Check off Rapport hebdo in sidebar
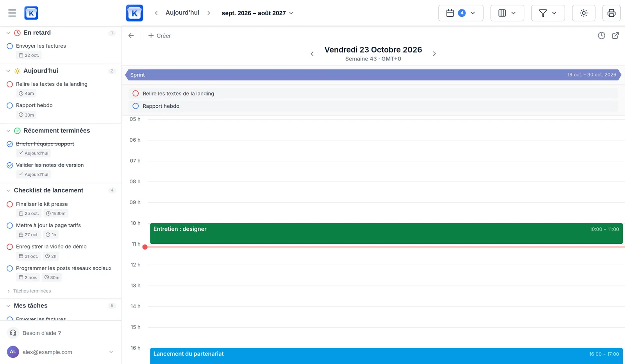The width and height of the screenshot is (625, 364). pos(10,105)
